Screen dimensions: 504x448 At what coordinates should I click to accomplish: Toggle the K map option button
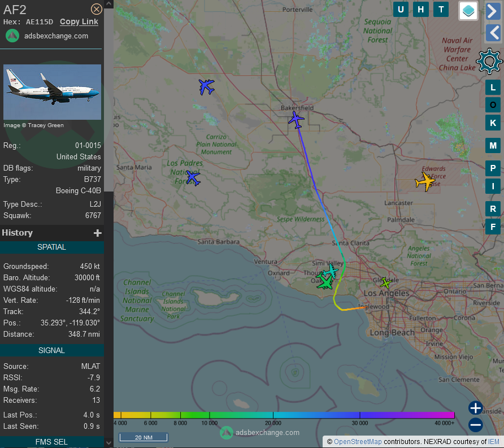493,123
